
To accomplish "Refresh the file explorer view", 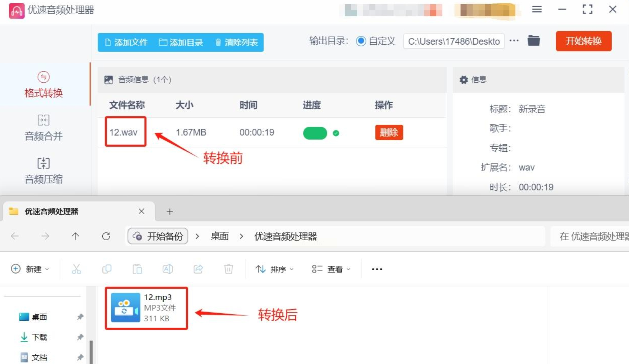I will 106,236.
